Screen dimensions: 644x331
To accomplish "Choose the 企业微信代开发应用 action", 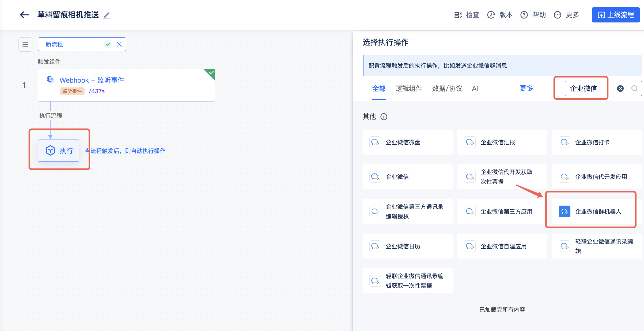I will click(x=597, y=177).
